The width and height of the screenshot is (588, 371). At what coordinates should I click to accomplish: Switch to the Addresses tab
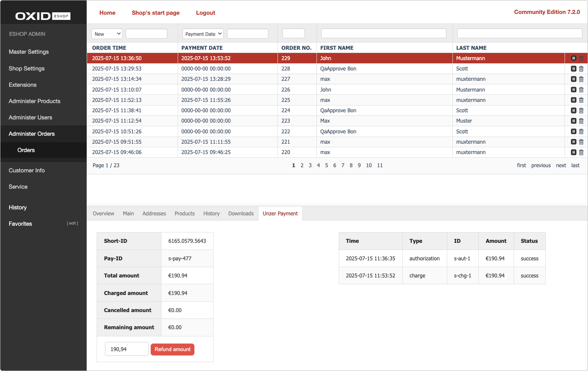point(154,213)
